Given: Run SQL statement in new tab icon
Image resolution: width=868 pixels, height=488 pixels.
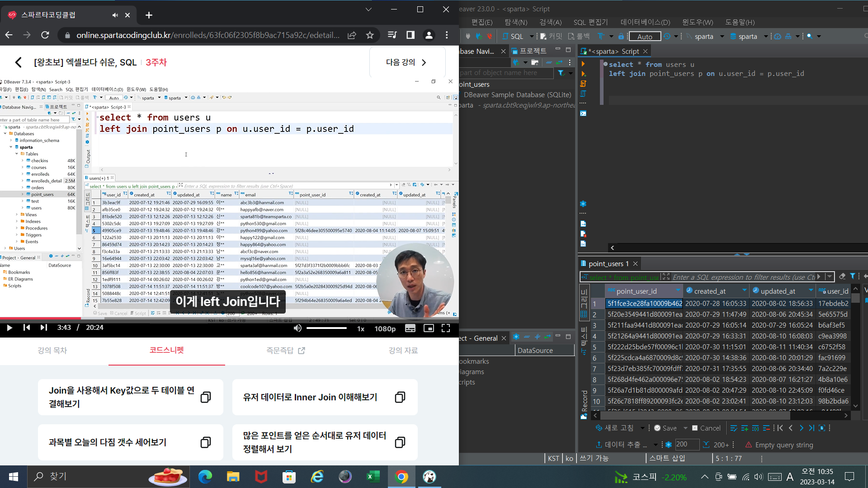Looking at the screenshot, I should pyautogui.click(x=583, y=74).
